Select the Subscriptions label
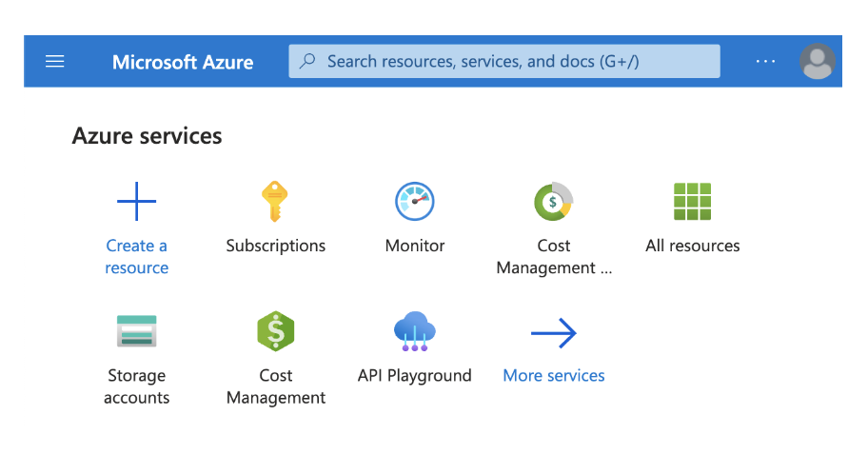This screenshot has width=868, height=455. tap(276, 246)
